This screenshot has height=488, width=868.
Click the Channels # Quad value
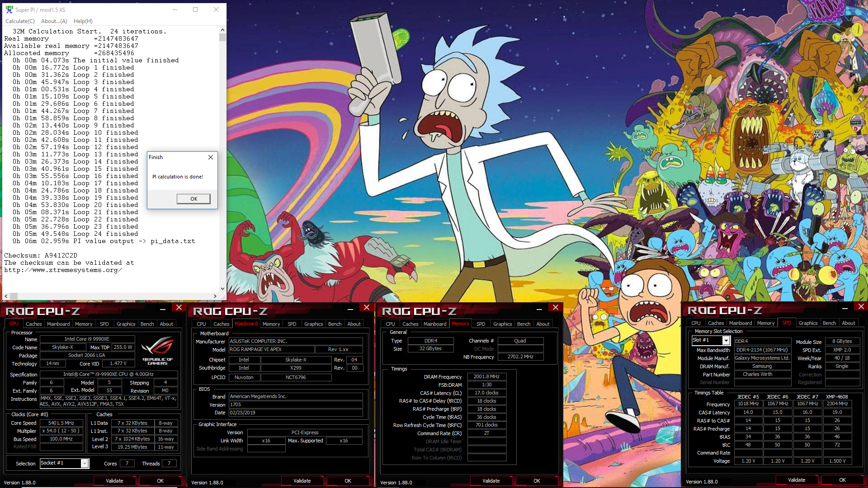pyautogui.click(x=520, y=341)
